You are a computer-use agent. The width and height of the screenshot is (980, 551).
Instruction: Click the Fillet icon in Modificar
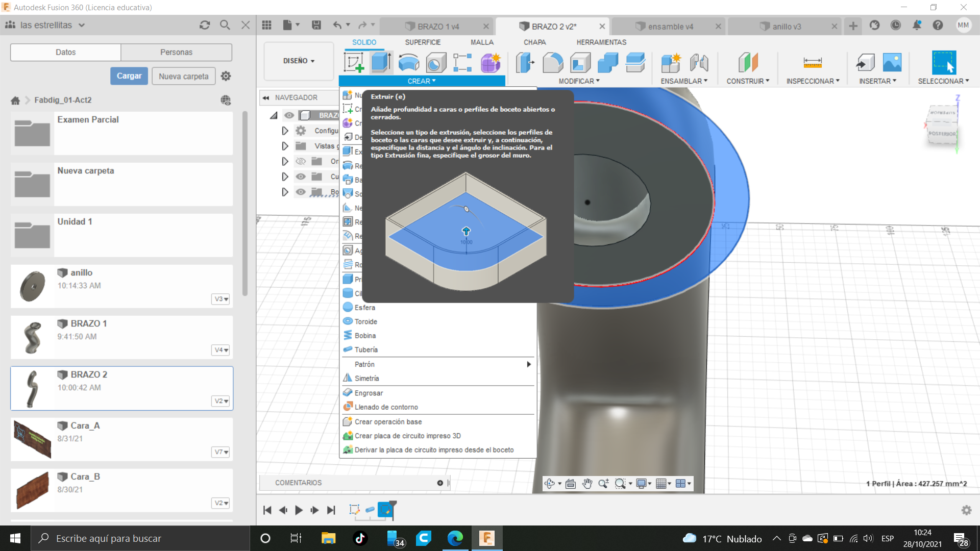click(552, 63)
